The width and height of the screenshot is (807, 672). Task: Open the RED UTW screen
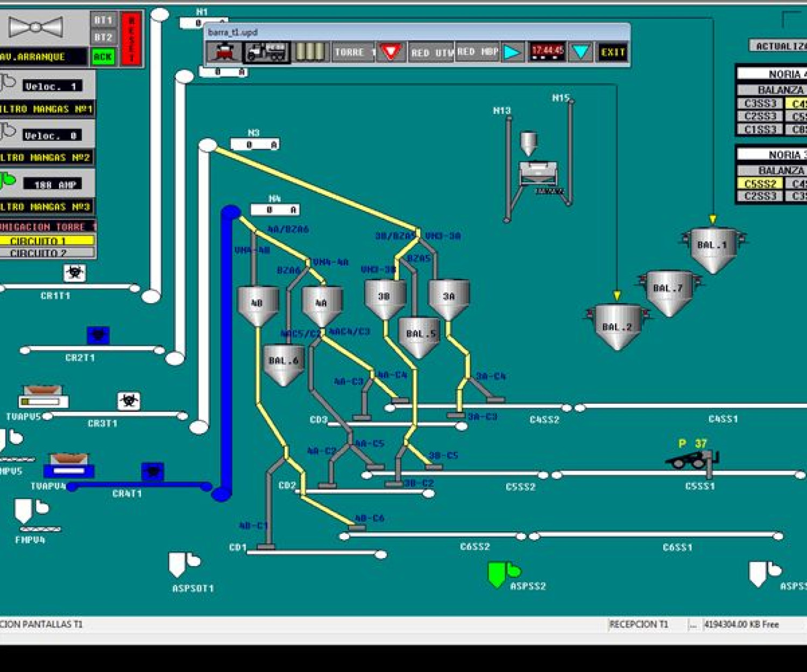pyautogui.click(x=431, y=53)
